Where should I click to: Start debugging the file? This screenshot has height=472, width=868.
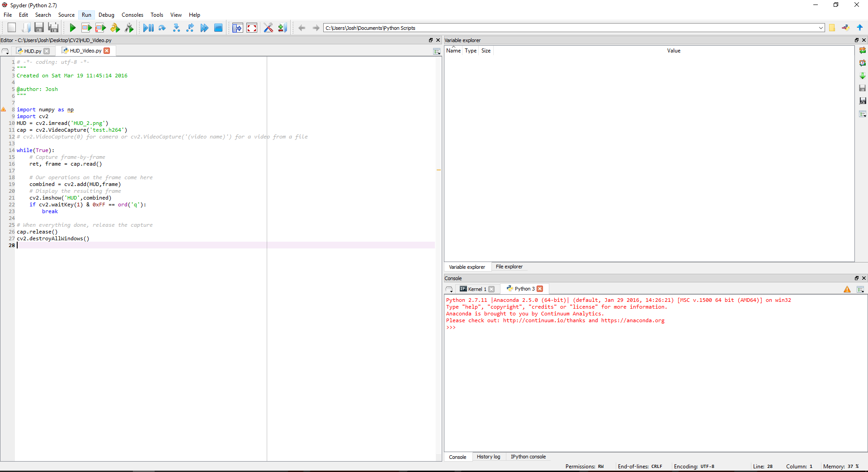(x=148, y=28)
